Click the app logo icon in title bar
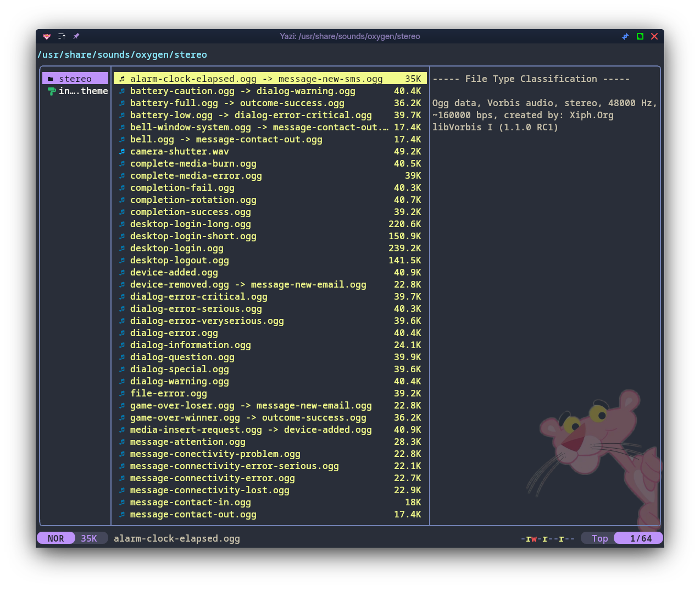Screen dimensions: 700x590 coord(47,36)
